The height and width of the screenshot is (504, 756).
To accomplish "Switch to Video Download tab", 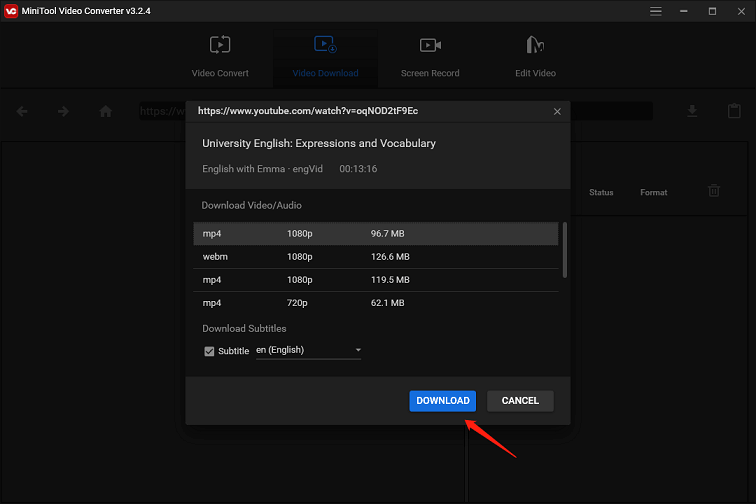I will (x=325, y=57).
